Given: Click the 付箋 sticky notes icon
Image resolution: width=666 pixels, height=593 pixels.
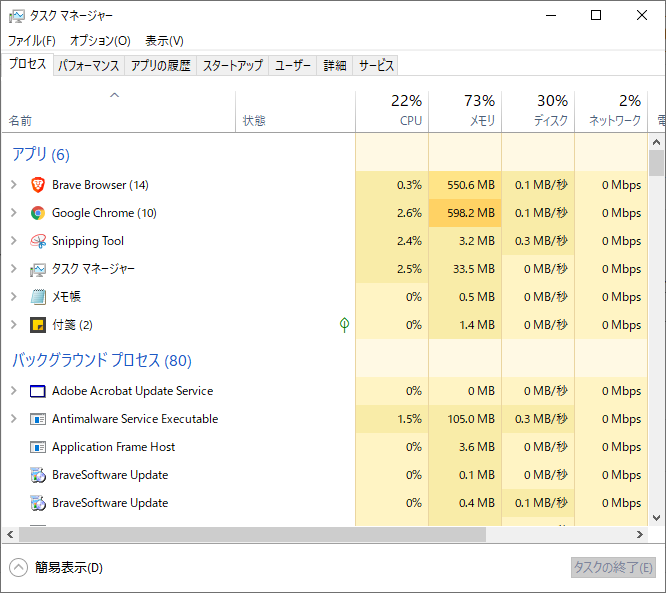Looking at the screenshot, I should click(38, 325).
